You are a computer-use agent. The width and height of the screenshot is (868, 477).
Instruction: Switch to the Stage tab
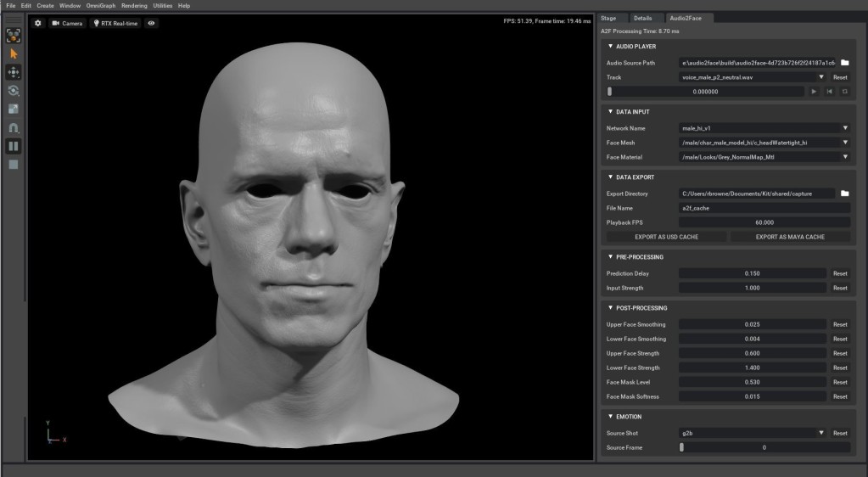(608, 18)
